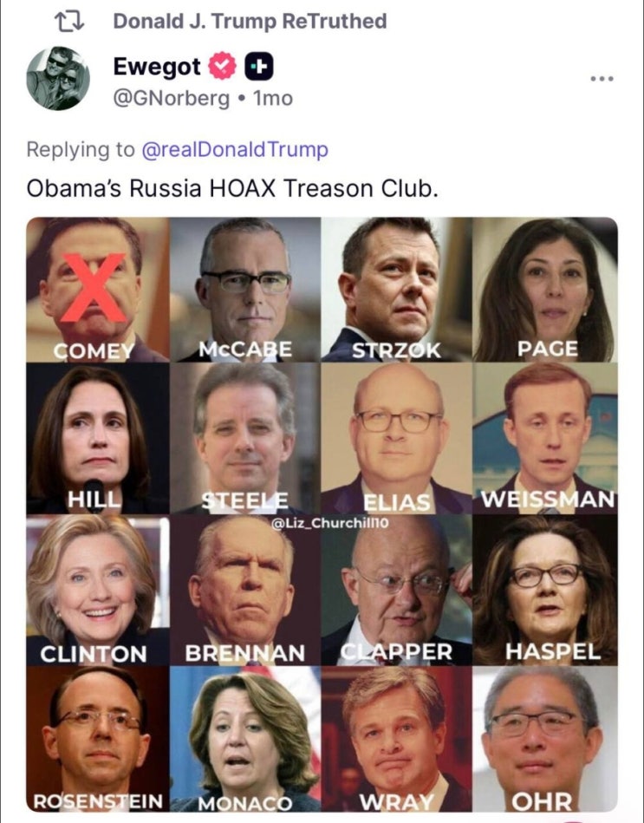
Task: Open the image tile labeled MONACO
Action: pos(245,740)
